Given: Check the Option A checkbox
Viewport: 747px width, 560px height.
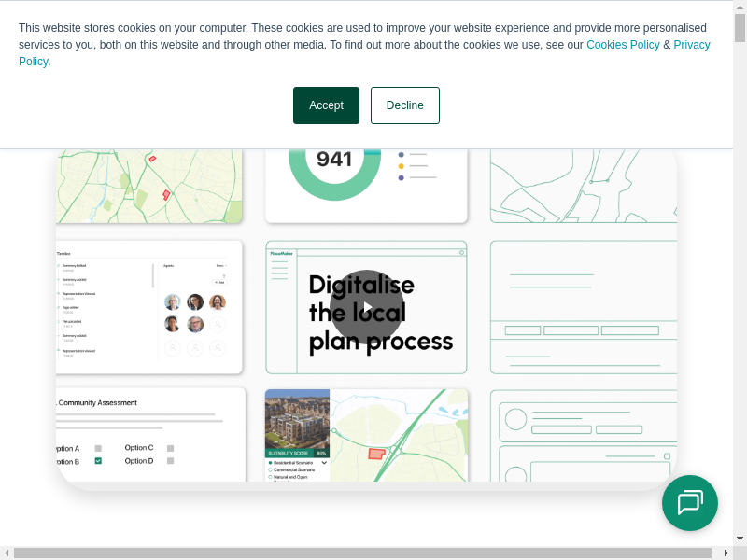Looking at the screenshot, I should tap(98, 448).
